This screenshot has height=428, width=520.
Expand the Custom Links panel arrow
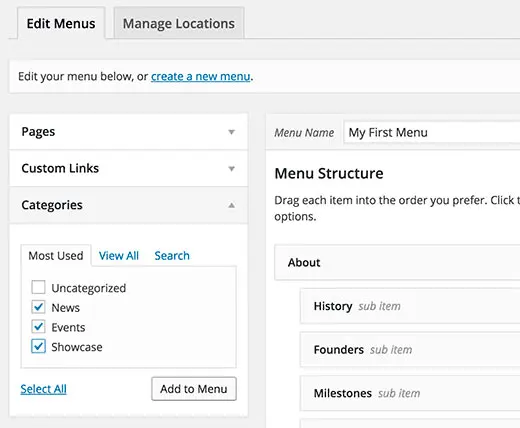231,169
